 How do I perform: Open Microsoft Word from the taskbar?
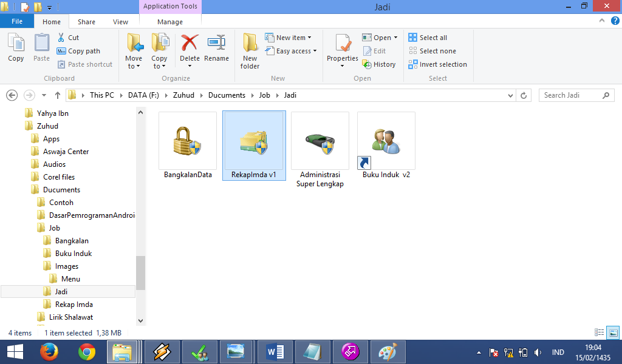pyautogui.click(x=275, y=352)
